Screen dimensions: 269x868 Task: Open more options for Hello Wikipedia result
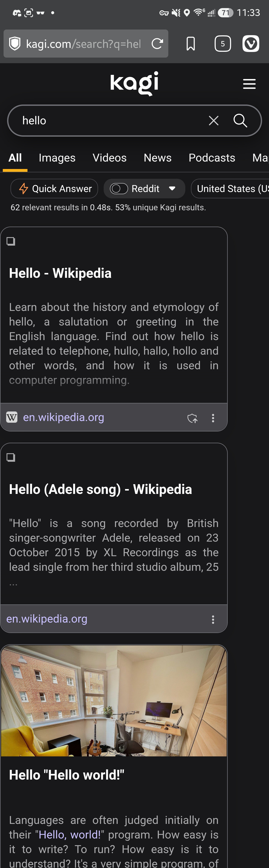pyautogui.click(x=213, y=418)
